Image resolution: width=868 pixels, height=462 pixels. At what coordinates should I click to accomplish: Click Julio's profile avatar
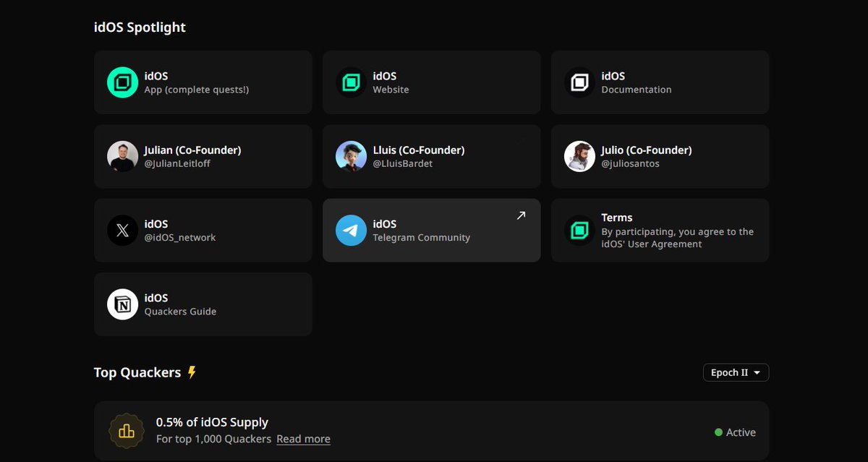pos(579,156)
